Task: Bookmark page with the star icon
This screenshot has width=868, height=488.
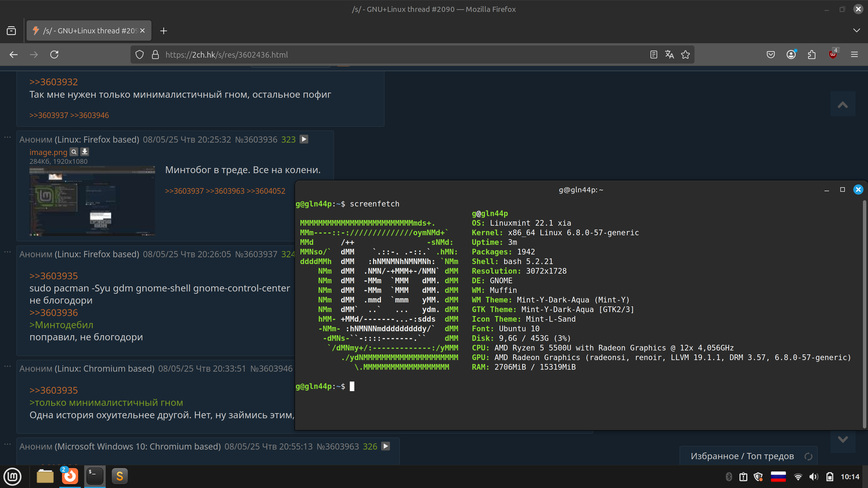Action: (685, 55)
